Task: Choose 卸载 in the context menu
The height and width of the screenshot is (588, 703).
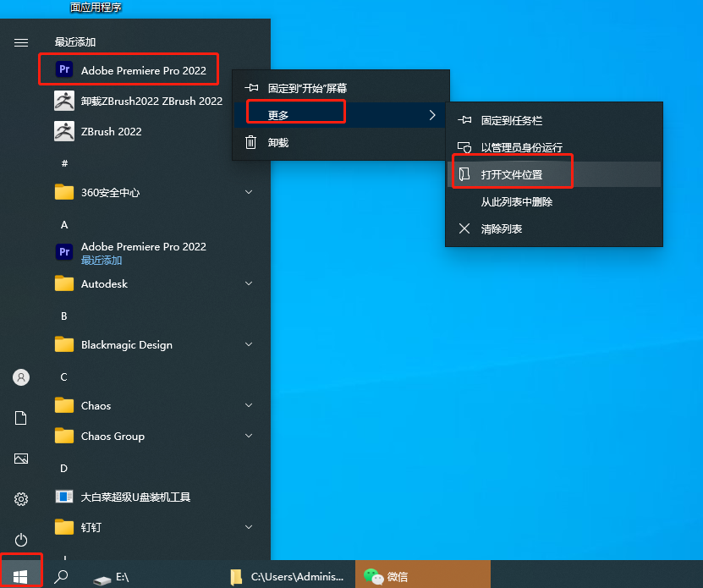Action: click(341, 143)
